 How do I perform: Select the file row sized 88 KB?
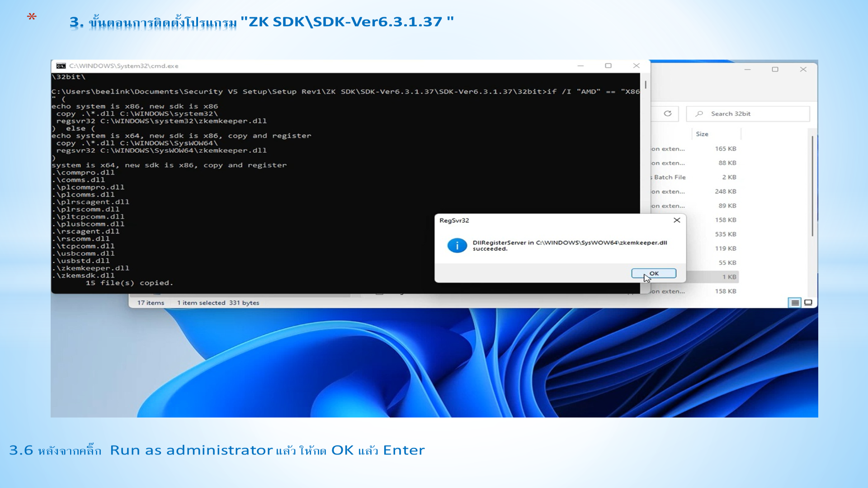pyautogui.click(x=694, y=163)
